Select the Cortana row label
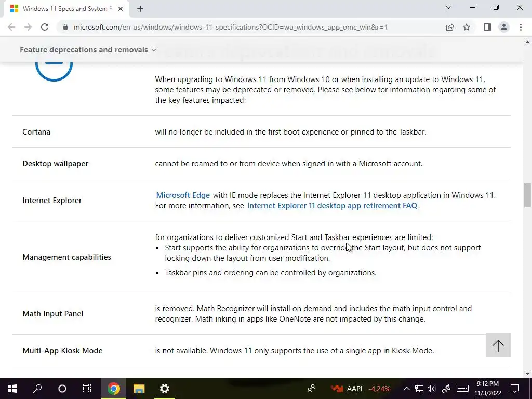The image size is (532, 399). [36, 132]
